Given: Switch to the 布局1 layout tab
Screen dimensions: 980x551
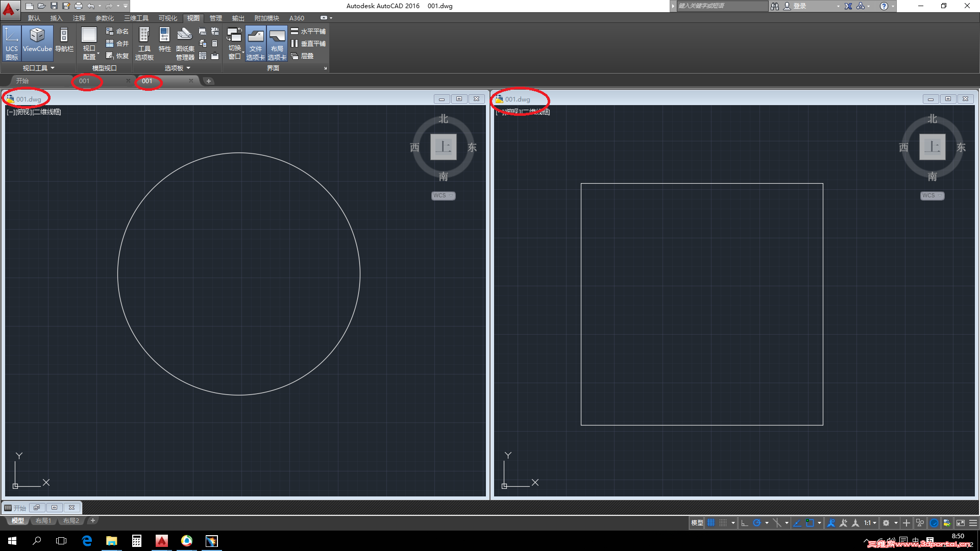Looking at the screenshot, I should (43, 521).
